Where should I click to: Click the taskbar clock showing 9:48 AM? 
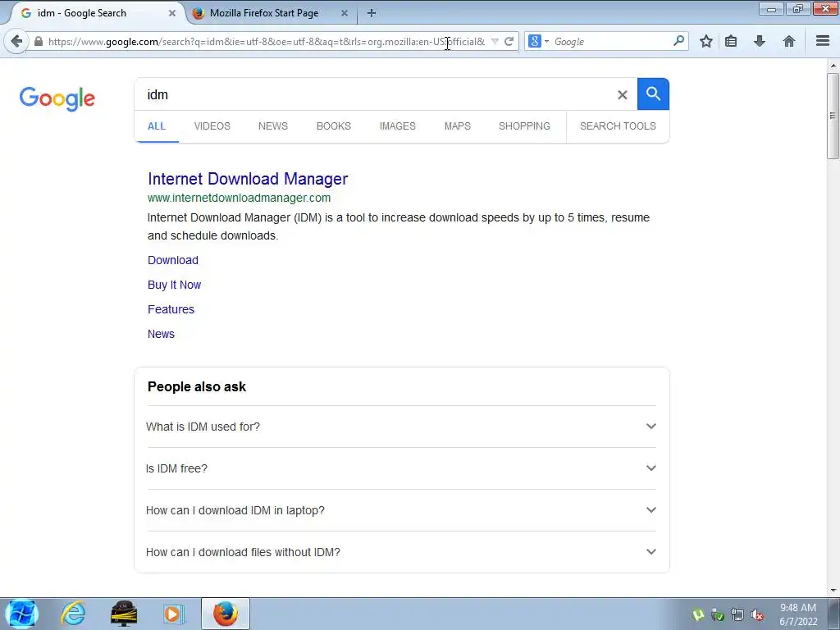coord(798,614)
